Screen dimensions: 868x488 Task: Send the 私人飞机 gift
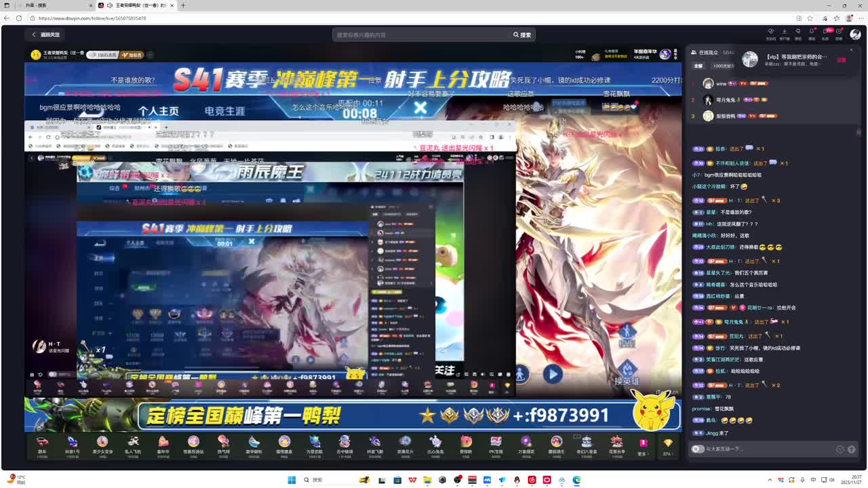[133, 445]
